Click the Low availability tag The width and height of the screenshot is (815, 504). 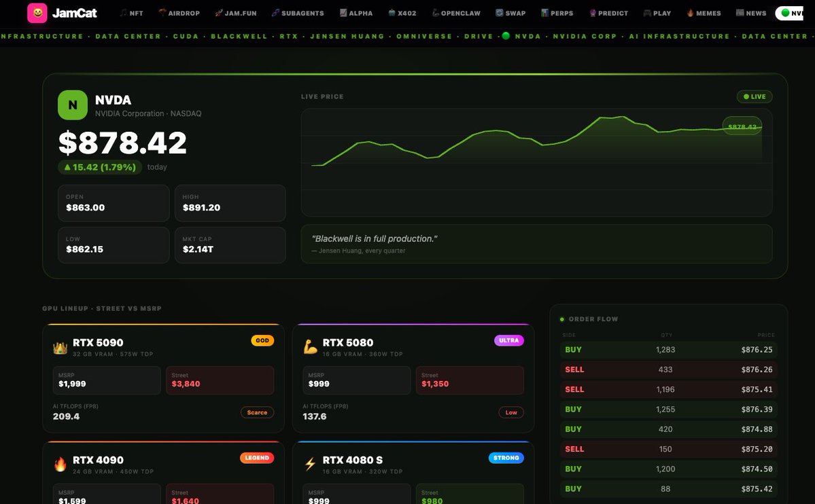coord(511,412)
